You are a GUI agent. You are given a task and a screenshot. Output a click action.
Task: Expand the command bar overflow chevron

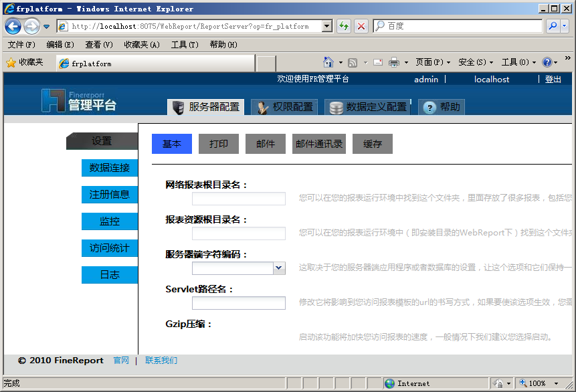pyautogui.click(x=567, y=58)
